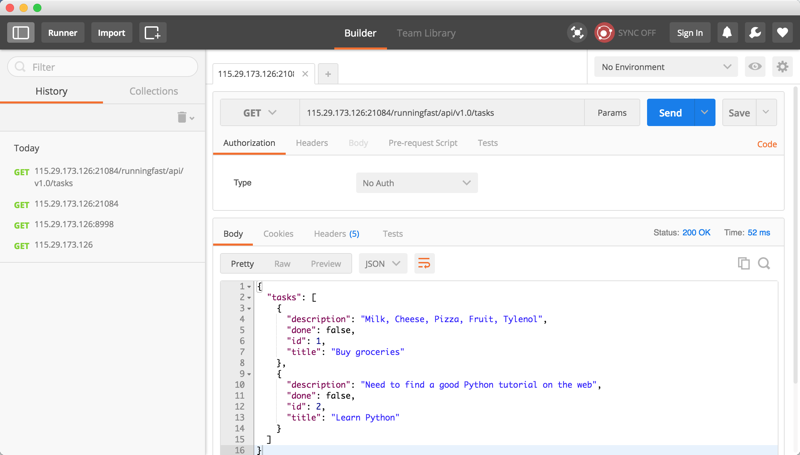Expand the No Environment dropdown
Screen dimensions: 800x455
[666, 67]
